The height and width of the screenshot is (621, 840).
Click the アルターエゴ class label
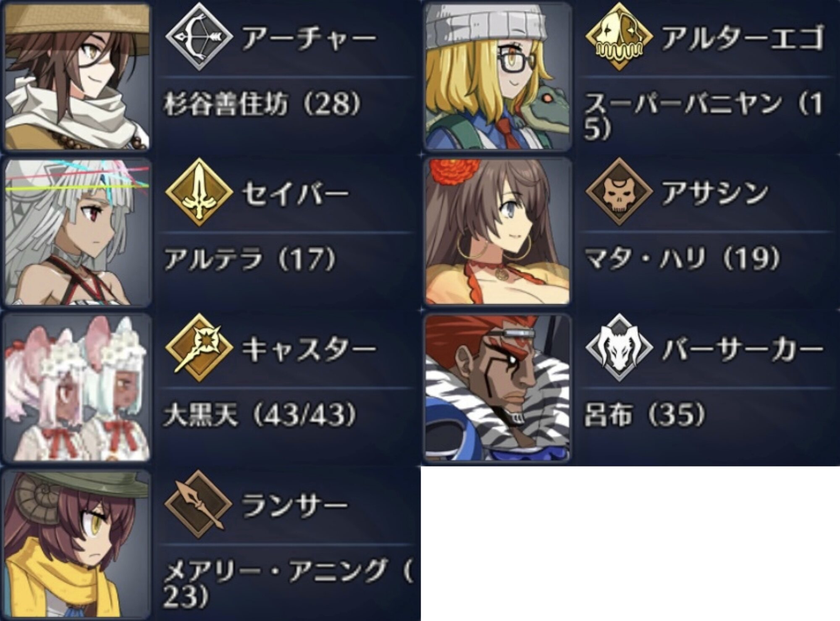[x=743, y=38]
